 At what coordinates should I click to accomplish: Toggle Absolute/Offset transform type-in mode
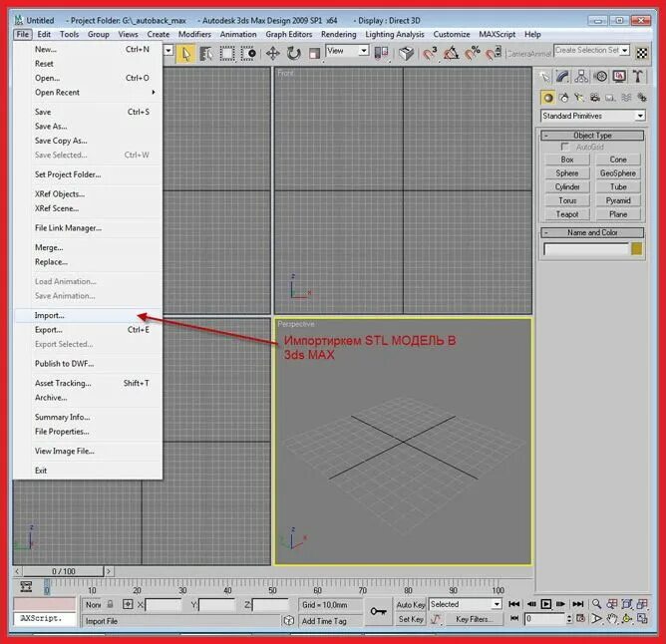coord(128,604)
